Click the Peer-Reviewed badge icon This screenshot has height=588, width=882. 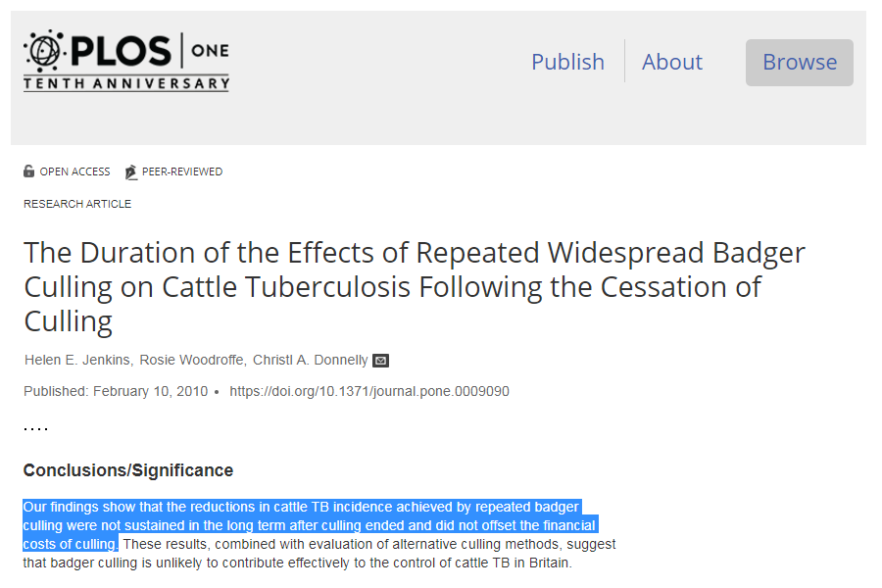[131, 172]
